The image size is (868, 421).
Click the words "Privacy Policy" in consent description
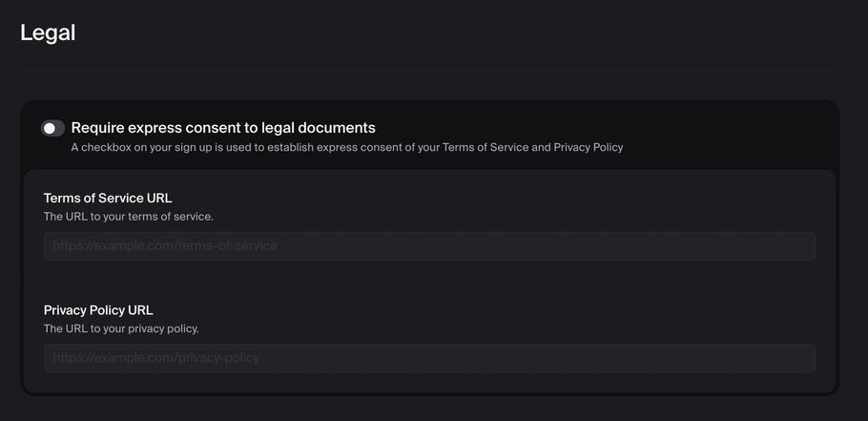click(x=589, y=148)
